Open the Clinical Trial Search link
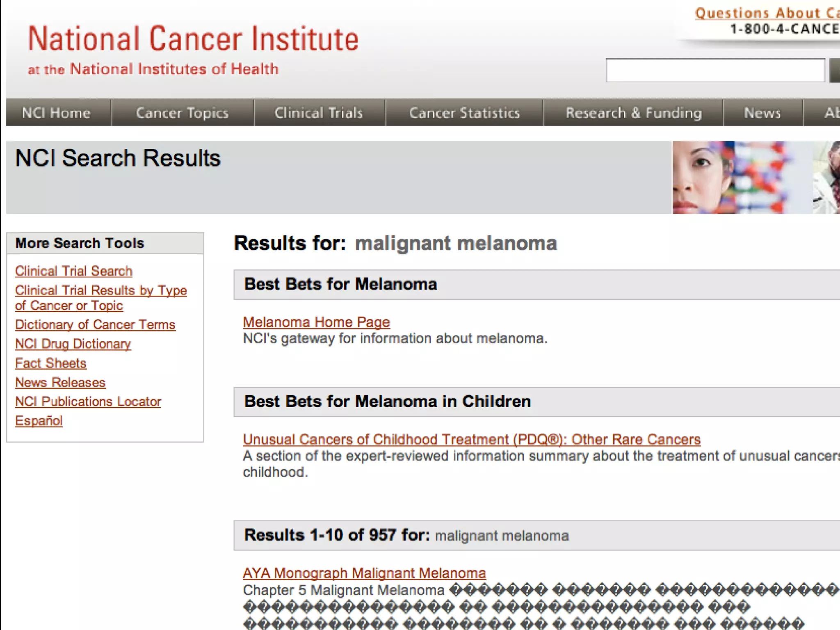The height and width of the screenshot is (630, 840). pos(74,271)
